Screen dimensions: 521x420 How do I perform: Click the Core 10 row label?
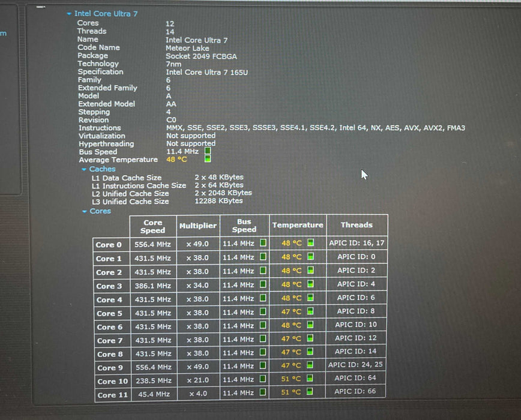click(113, 382)
